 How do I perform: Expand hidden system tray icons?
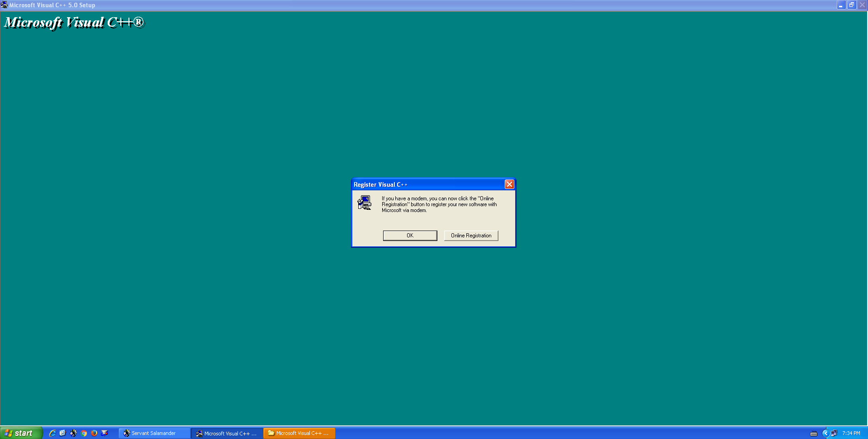point(825,433)
